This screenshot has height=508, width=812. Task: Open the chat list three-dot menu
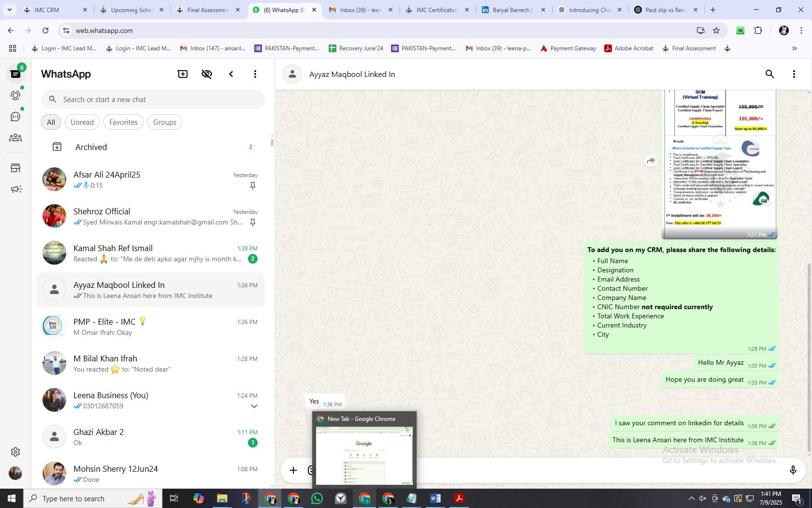click(255, 74)
